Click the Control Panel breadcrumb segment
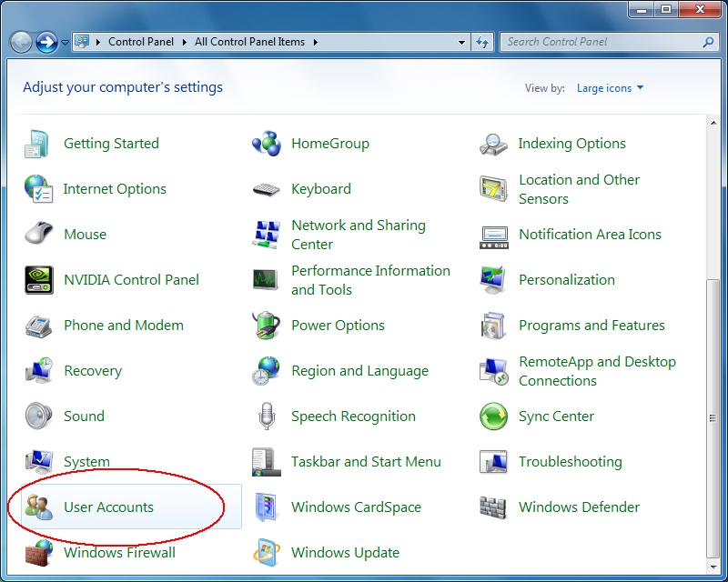This screenshot has width=728, height=582. (141, 42)
